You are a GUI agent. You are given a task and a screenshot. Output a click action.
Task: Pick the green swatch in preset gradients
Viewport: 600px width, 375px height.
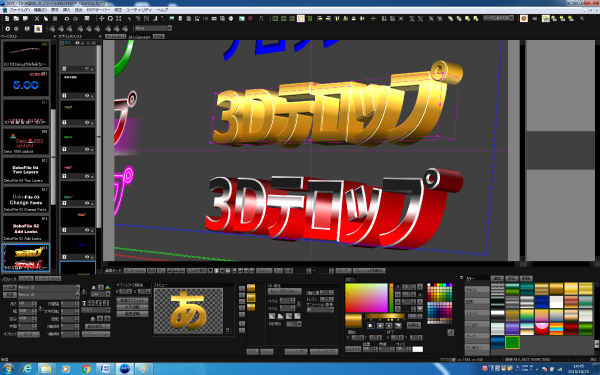pyautogui.click(x=512, y=342)
